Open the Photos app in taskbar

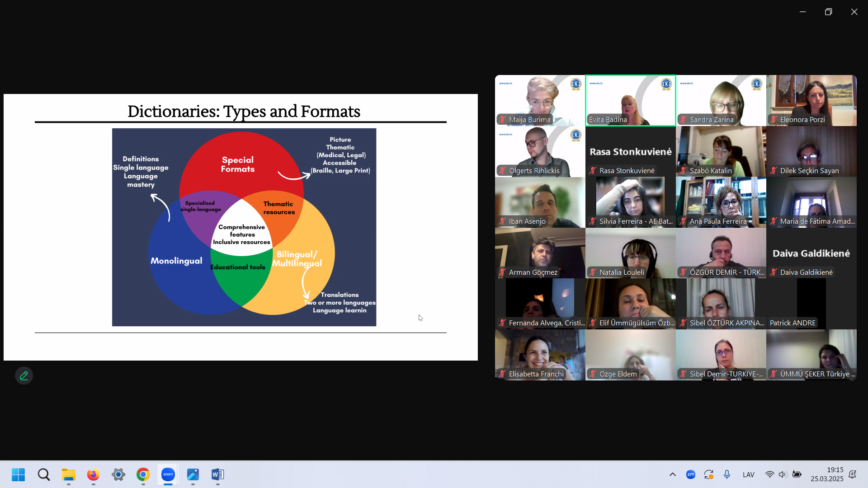click(x=193, y=474)
